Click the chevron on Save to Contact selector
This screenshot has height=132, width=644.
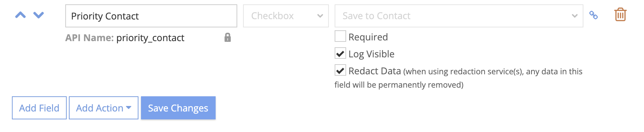pyautogui.click(x=575, y=16)
